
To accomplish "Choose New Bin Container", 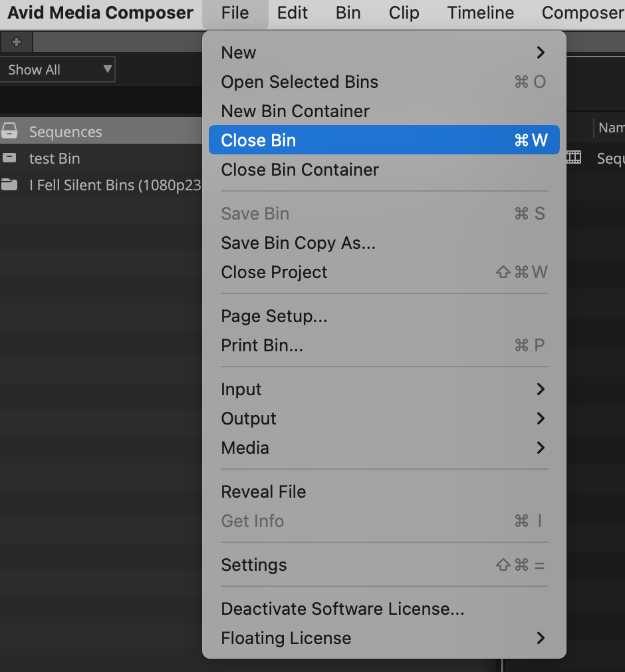I will (x=384, y=111).
